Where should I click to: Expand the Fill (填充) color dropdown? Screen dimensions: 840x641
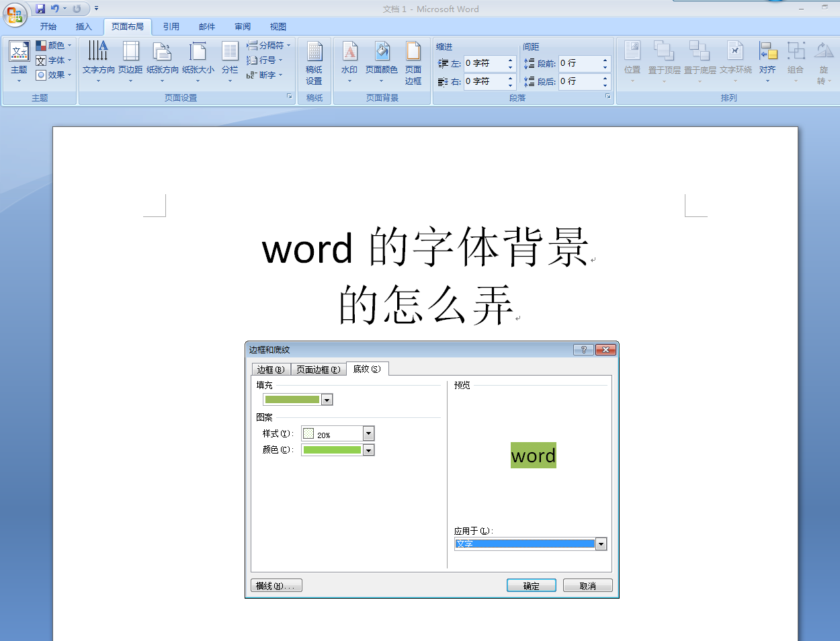pyautogui.click(x=327, y=400)
